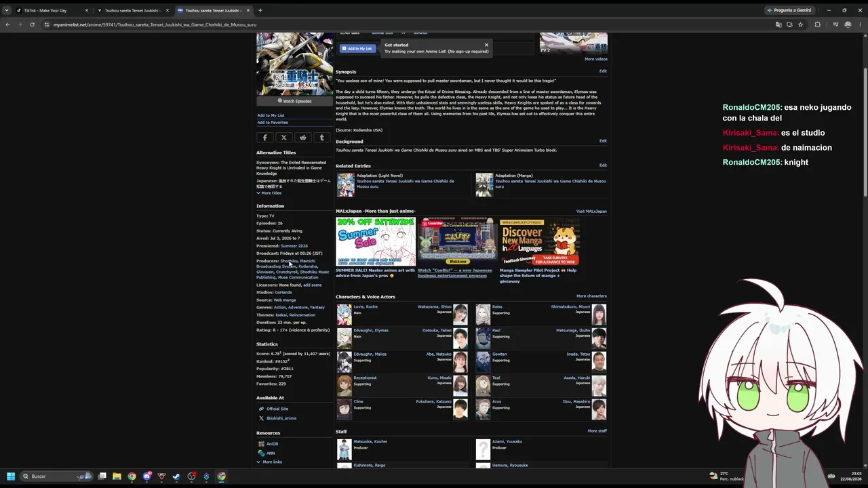The height and width of the screenshot is (488, 868).
Task: Open the browser extensions menu
Action: coord(817,24)
